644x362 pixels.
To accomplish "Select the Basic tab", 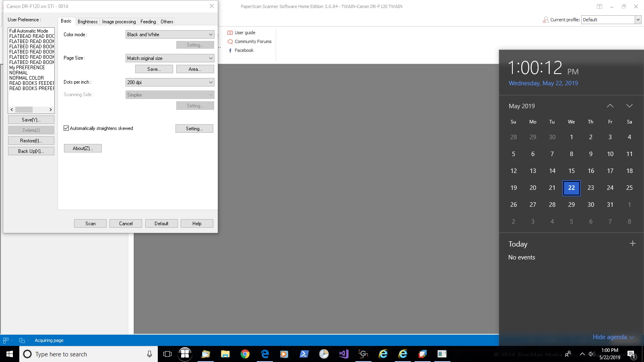I will click(x=66, y=21).
